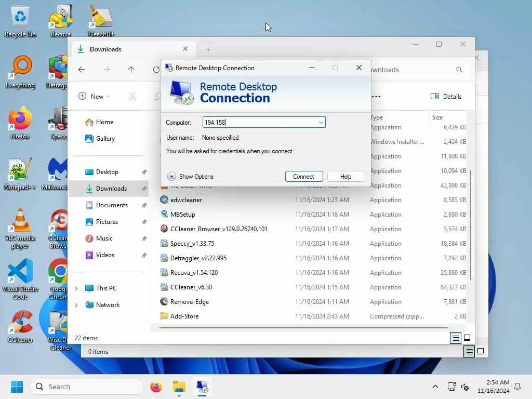
Task: Open the Everything search shortcut
Action: coord(20,72)
